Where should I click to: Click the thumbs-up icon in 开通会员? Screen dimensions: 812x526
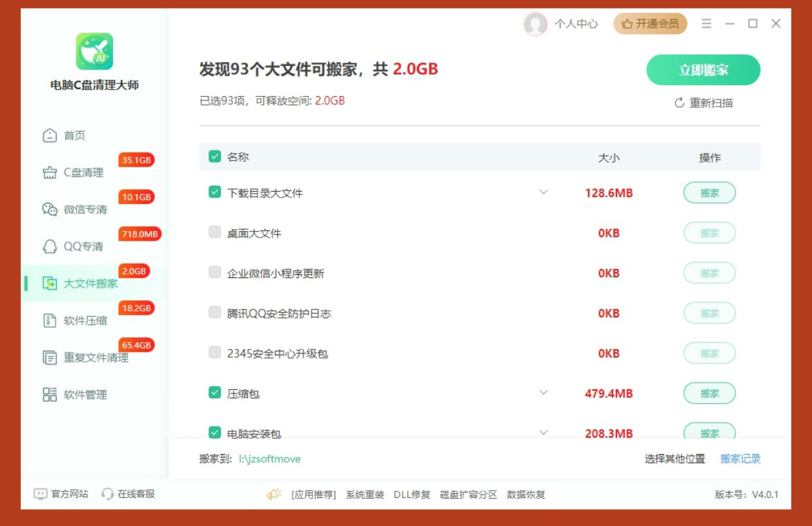(627, 24)
